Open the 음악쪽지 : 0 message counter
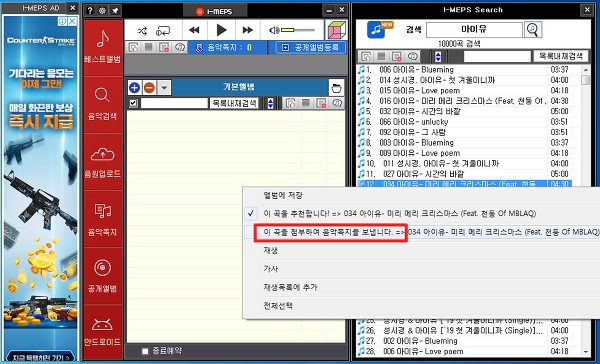 coord(228,47)
